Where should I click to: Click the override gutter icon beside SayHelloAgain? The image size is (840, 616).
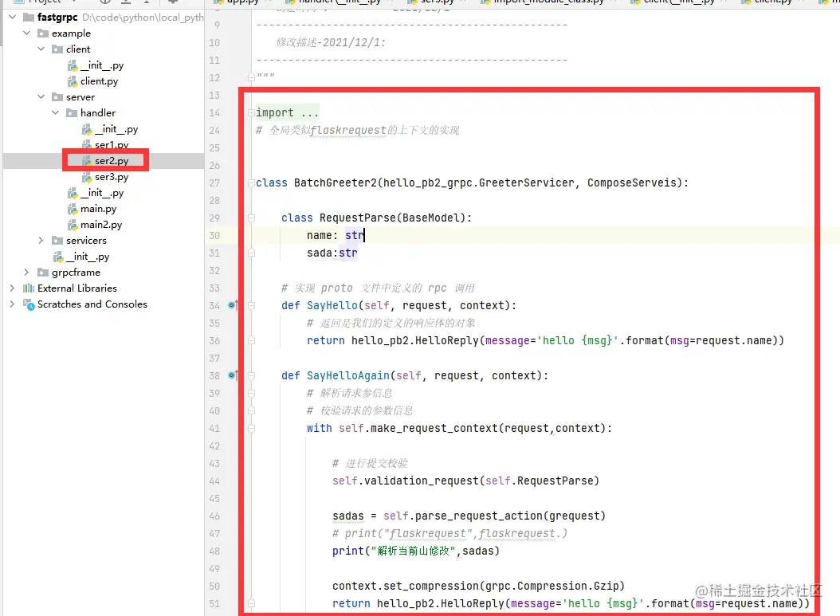coord(232,375)
